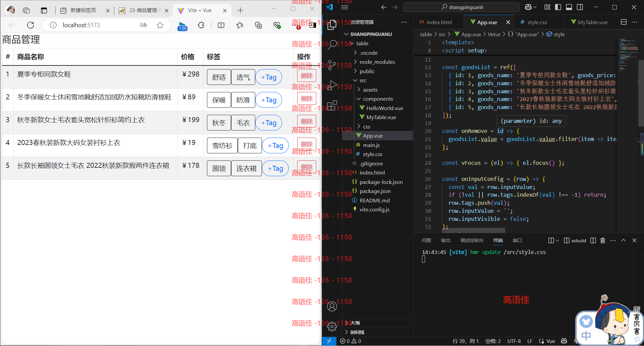Open new terminal launch profile dropdown
The height and width of the screenshot is (346, 644).
tap(557, 240)
